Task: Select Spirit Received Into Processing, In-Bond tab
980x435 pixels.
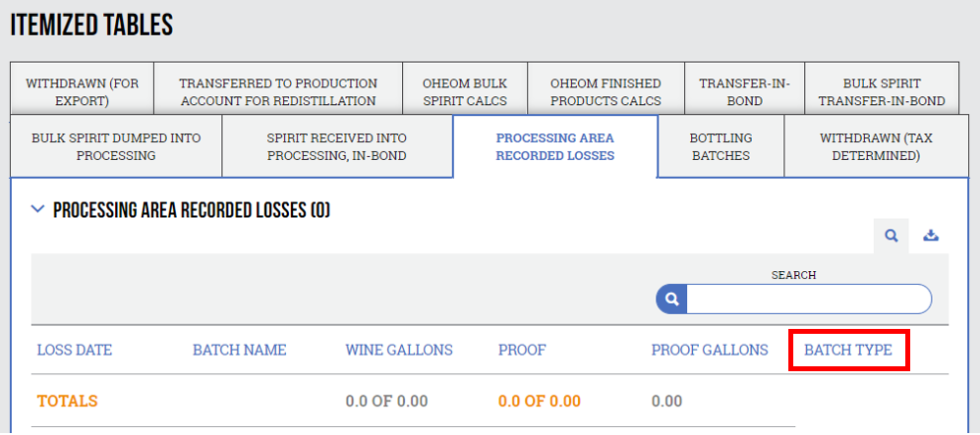Action: 337,146
